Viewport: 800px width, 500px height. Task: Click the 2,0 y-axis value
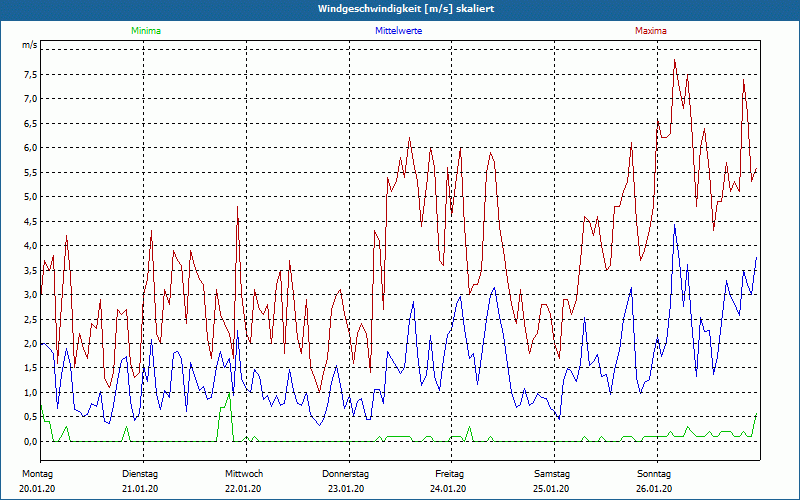(x=31, y=344)
